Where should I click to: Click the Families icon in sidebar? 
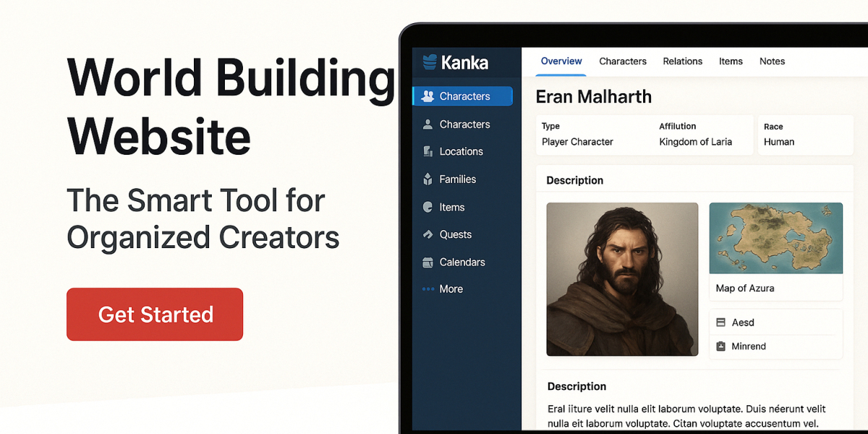(427, 179)
